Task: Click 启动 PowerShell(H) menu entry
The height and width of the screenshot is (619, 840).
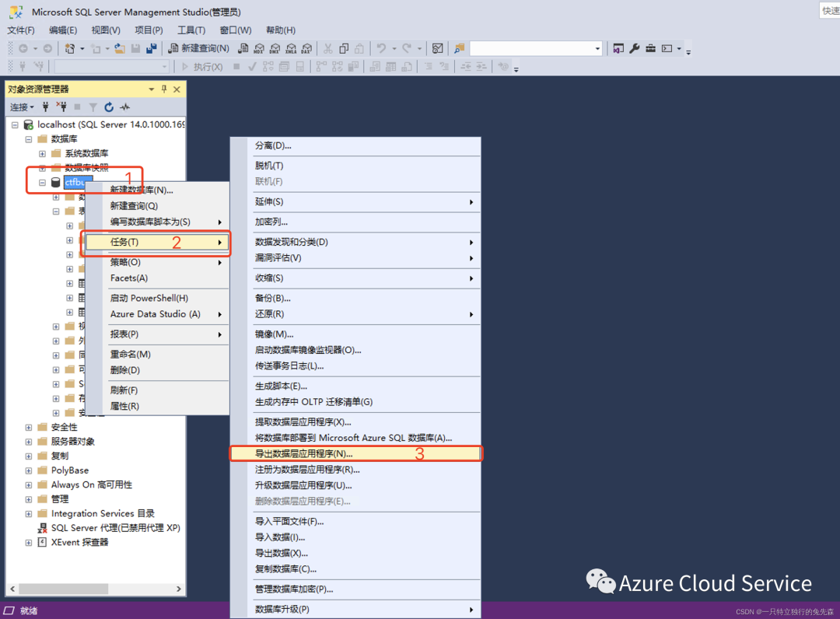Action: click(x=157, y=299)
